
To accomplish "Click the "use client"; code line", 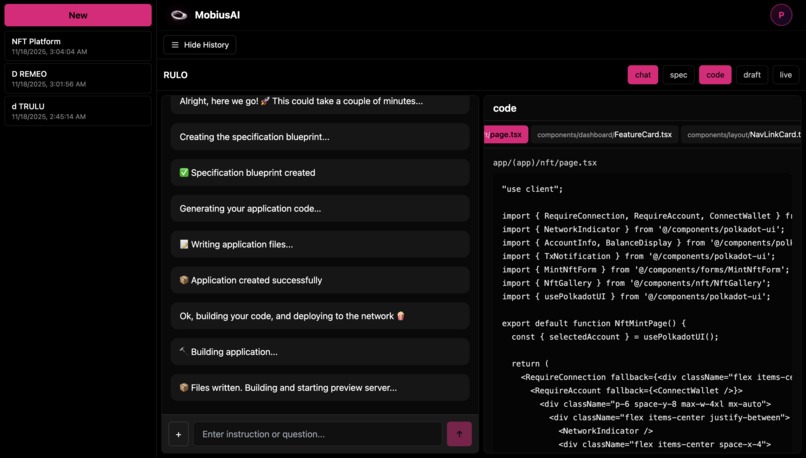I will click(532, 189).
